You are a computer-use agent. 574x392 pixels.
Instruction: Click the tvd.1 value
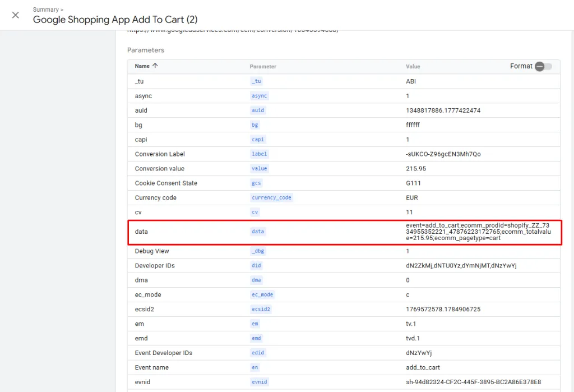click(x=413, y=338)
